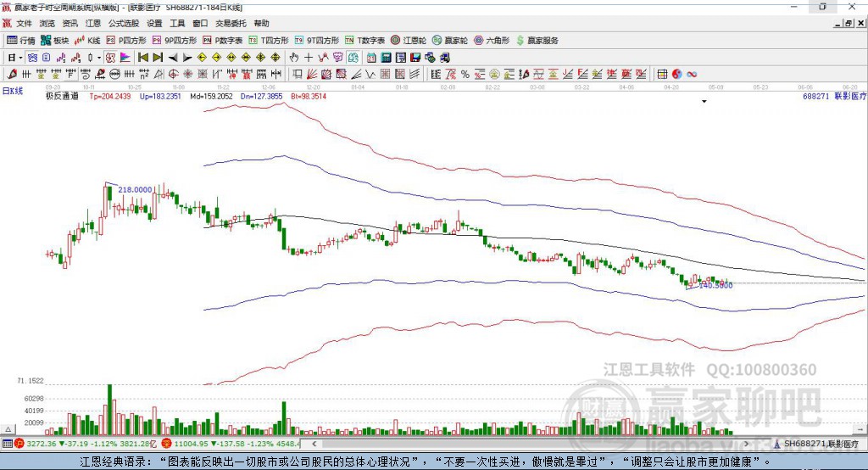Click the 688271 联影医疗 stock label
Viewport: 868px width, 470px height.
pyautogui.click(x=834, y=96)
